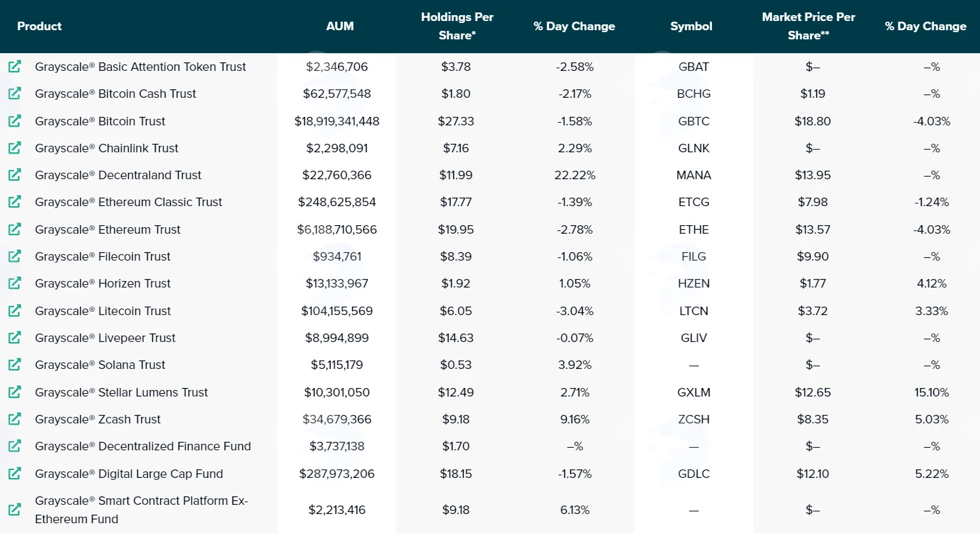Viewport: 980px width, 537px height.
Task: Select Grayscale Stellar Lumens Trust product name
Action: [122, 393]
